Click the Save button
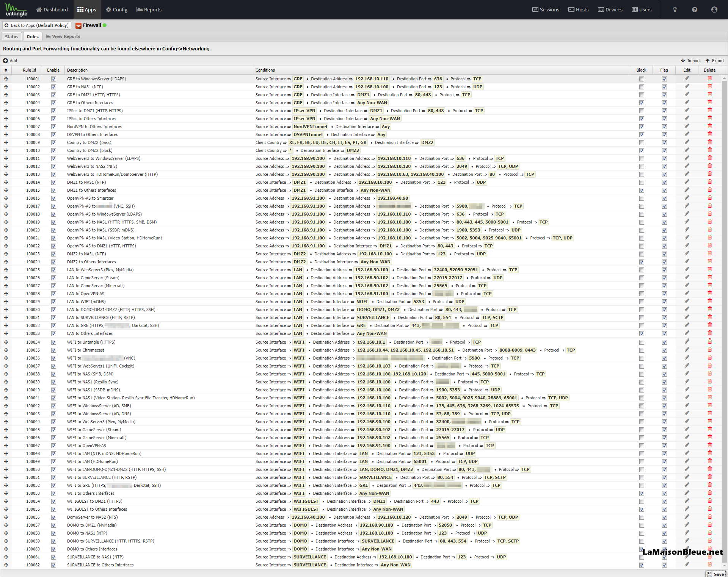 click(x=715, y=574)
